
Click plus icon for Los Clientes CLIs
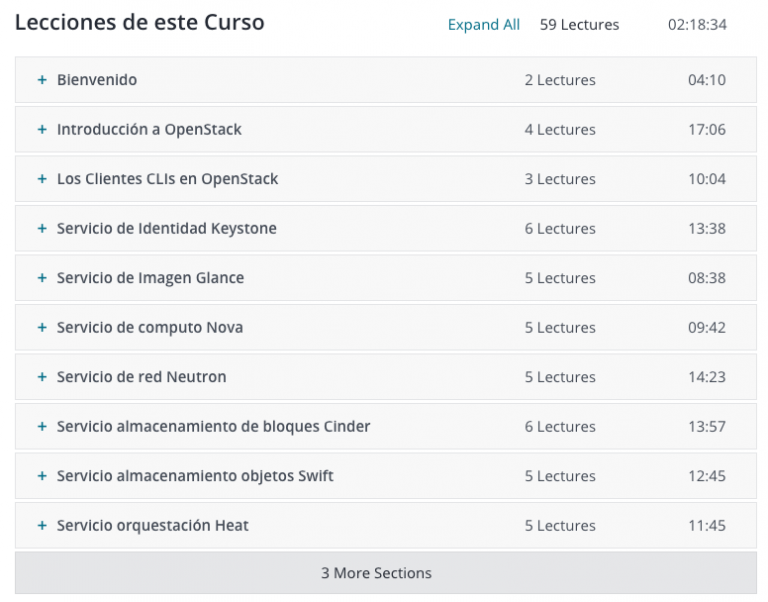pos(42,179)
